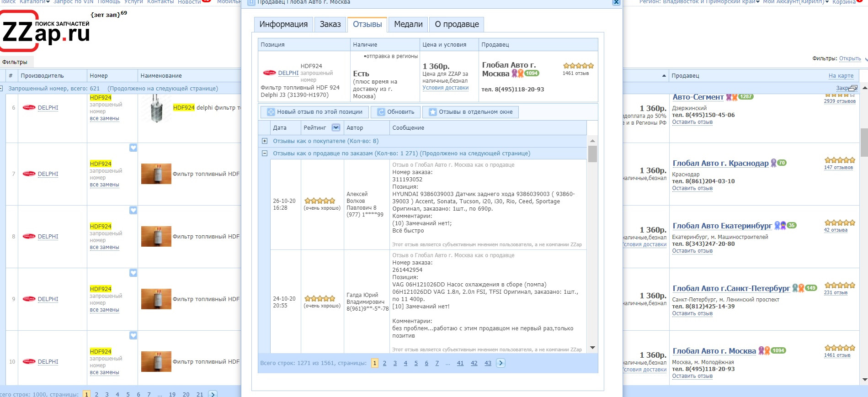Switch to the О продавце tab
The image size is (868, 397).
click(x=457, y=24)
